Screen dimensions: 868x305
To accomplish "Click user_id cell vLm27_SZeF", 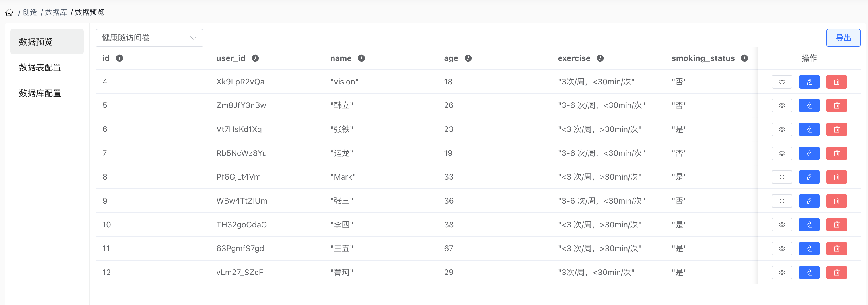I will 240,272.
